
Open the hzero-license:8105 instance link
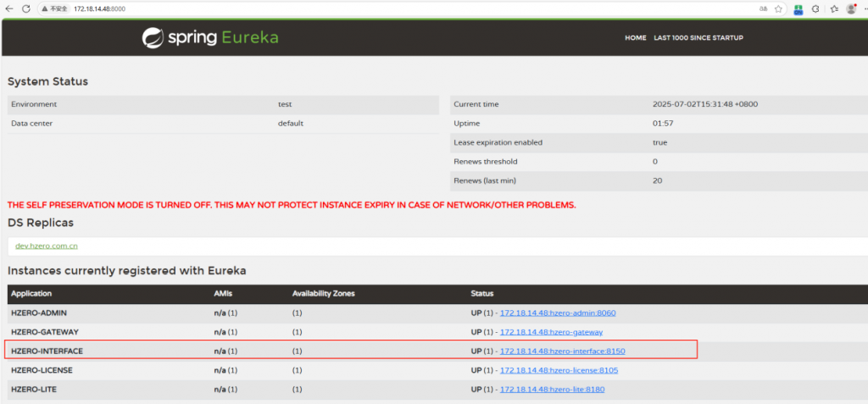(559, 370)
